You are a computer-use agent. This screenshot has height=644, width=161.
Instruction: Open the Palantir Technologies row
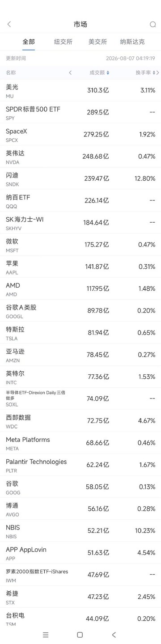click(x=80, y=465)
